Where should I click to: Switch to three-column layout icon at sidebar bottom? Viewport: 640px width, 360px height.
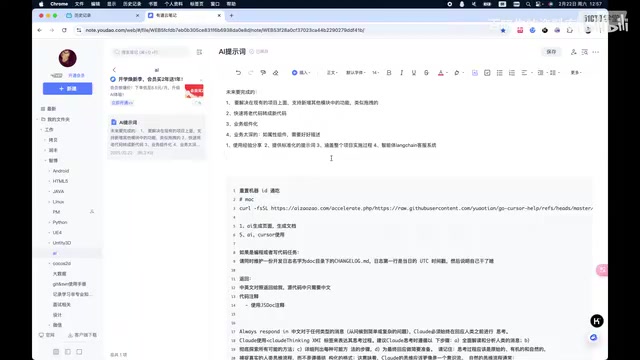tap(56, 352)
